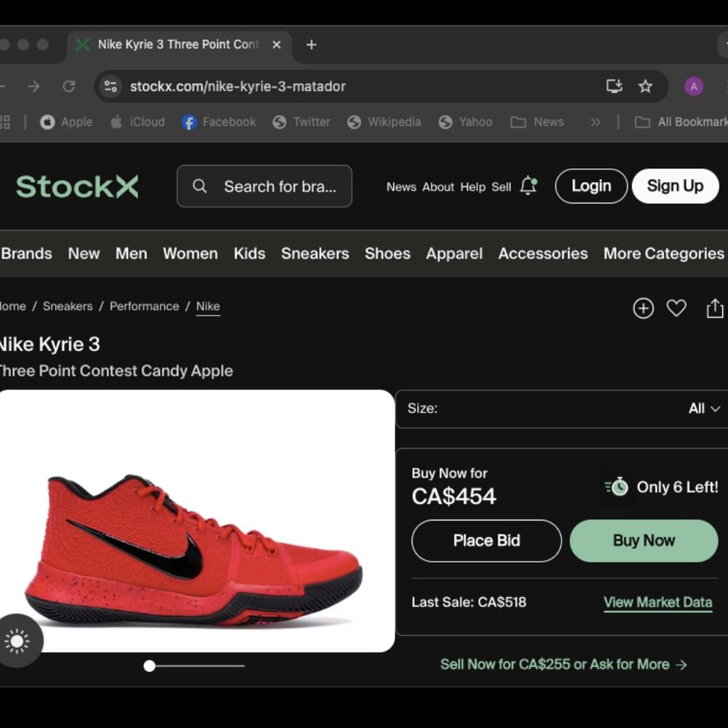This screenshot has width=728, height=728.
Task: Open profile avatar A
Action: click(x=694, y=87)
